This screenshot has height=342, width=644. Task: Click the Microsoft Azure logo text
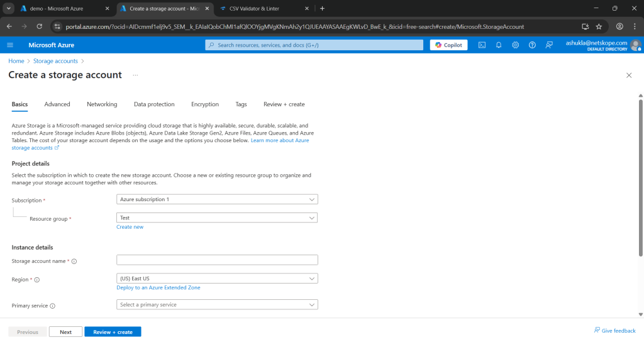pyautogui.click(x=52, y=45)
